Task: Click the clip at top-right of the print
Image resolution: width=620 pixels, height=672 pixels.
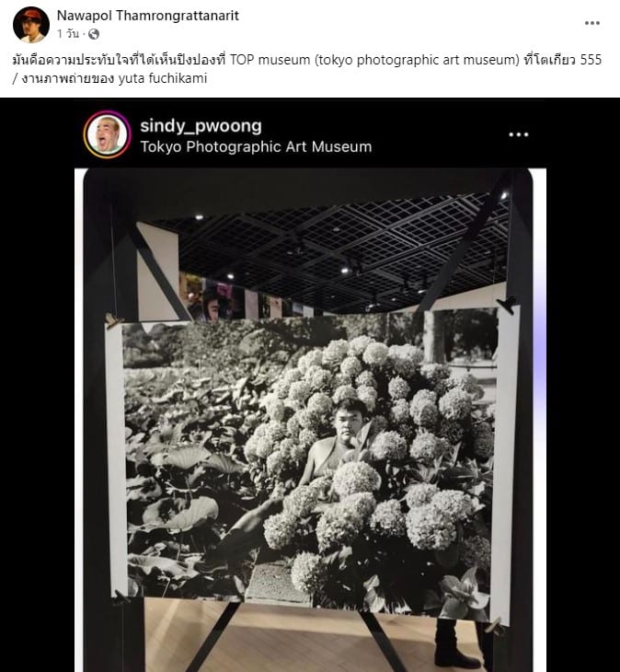Action: (508, 305)
